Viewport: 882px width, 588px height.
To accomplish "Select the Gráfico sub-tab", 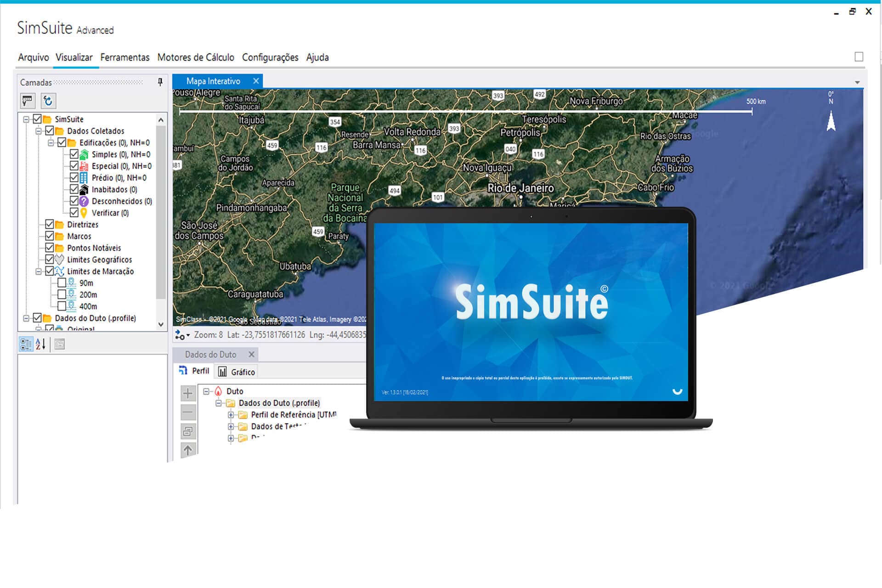I will pos(237,372).
